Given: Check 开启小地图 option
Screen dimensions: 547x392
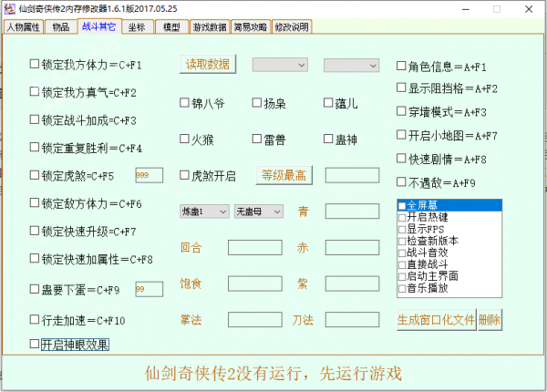Looking at the screenshot, I should click(401, 135).
